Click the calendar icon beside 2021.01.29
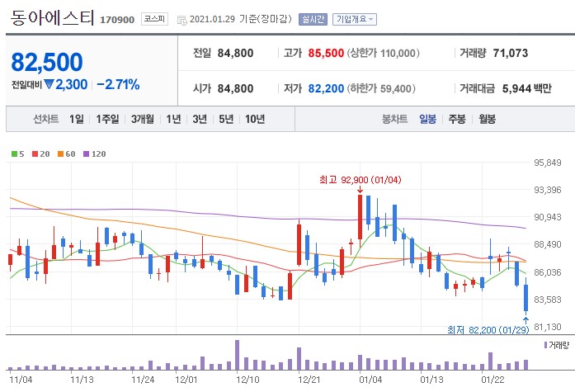Image resolution: width=575 pixels, height=392 pixels. click(x=181, y=20)
